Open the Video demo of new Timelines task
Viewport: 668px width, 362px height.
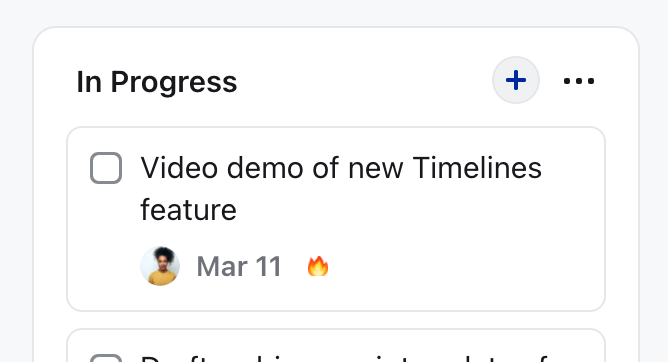pos(341,189)
